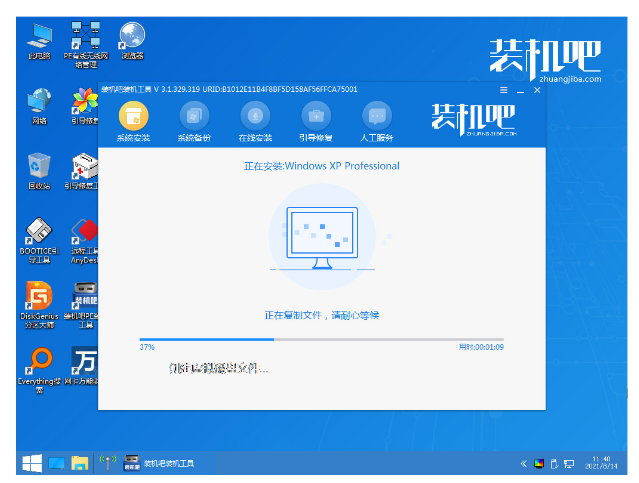Select the first-aid kit repair tool icon

pos(84,171)
